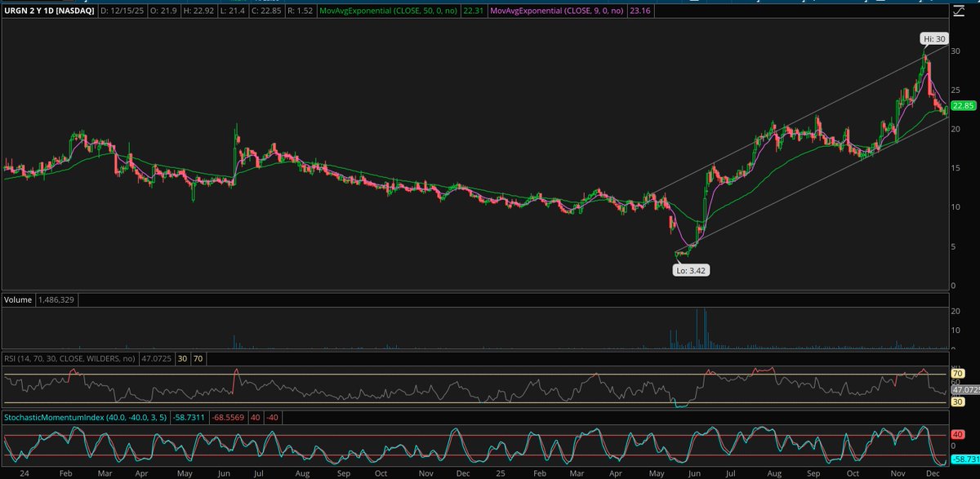
Task: Click the RSI oversold threshold value 30
Action: 180,357
